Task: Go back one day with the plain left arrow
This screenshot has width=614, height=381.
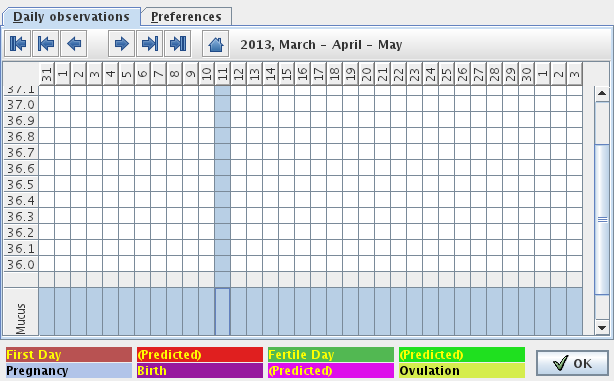Action: pos(74,43)
